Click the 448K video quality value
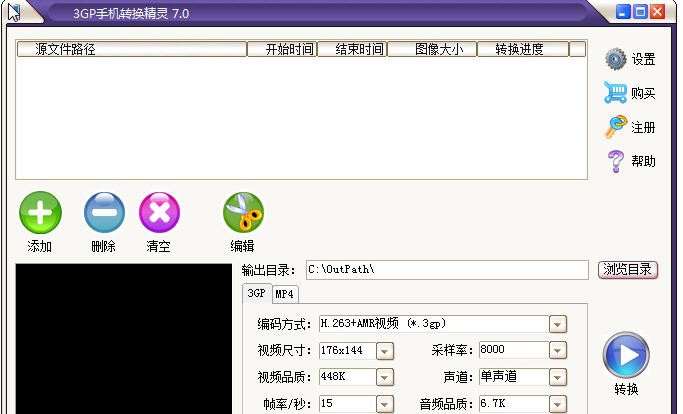 (x=333, y=376)
